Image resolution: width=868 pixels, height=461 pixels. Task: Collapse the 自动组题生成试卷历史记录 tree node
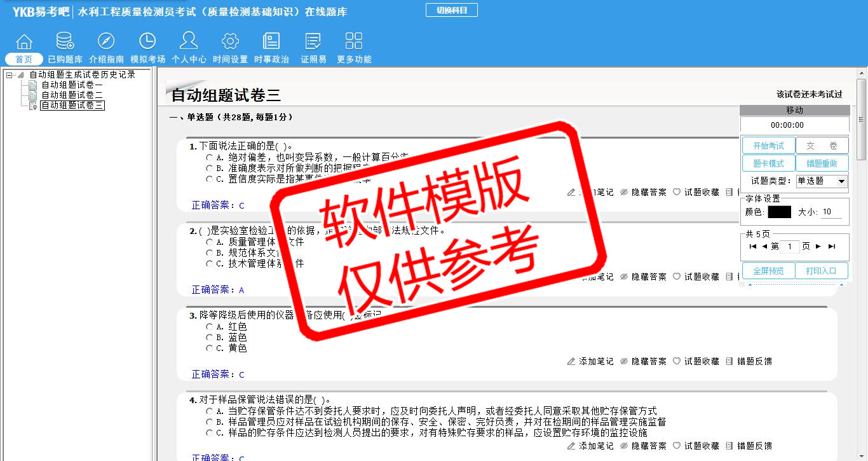(9, 75)
